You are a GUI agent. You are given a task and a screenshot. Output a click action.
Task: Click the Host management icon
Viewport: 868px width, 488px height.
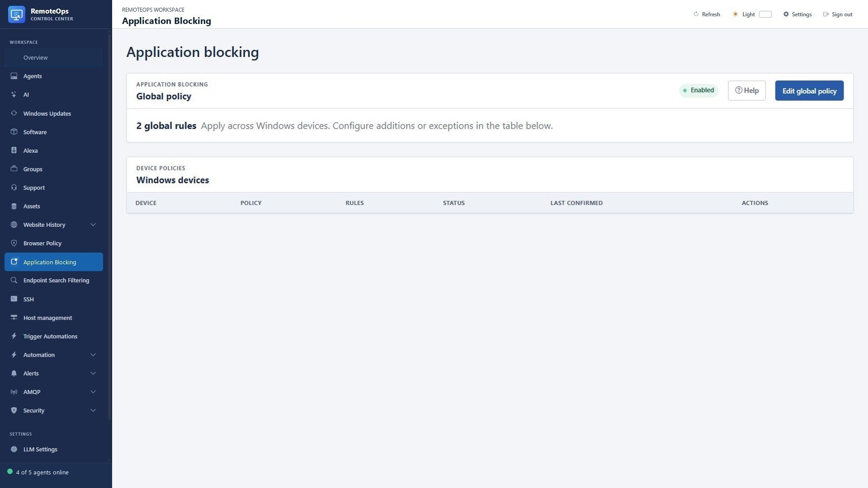pos(14,318)
